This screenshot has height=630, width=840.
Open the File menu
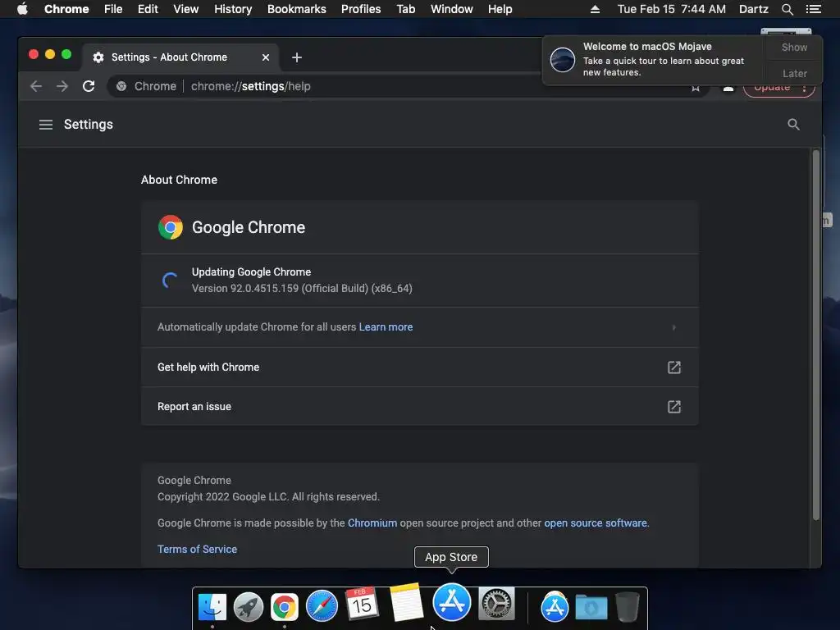tap(113, 9)
